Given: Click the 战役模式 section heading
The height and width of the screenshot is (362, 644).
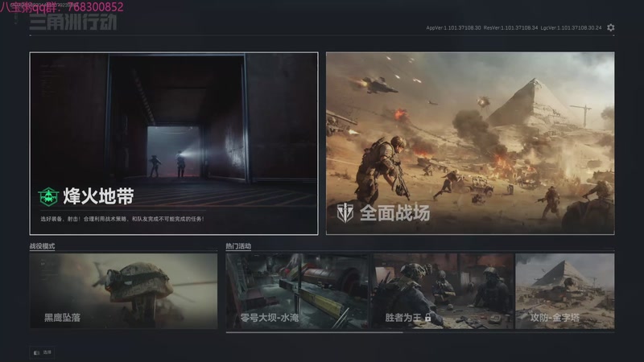Looking at the screenshot, I should point(42,246).
